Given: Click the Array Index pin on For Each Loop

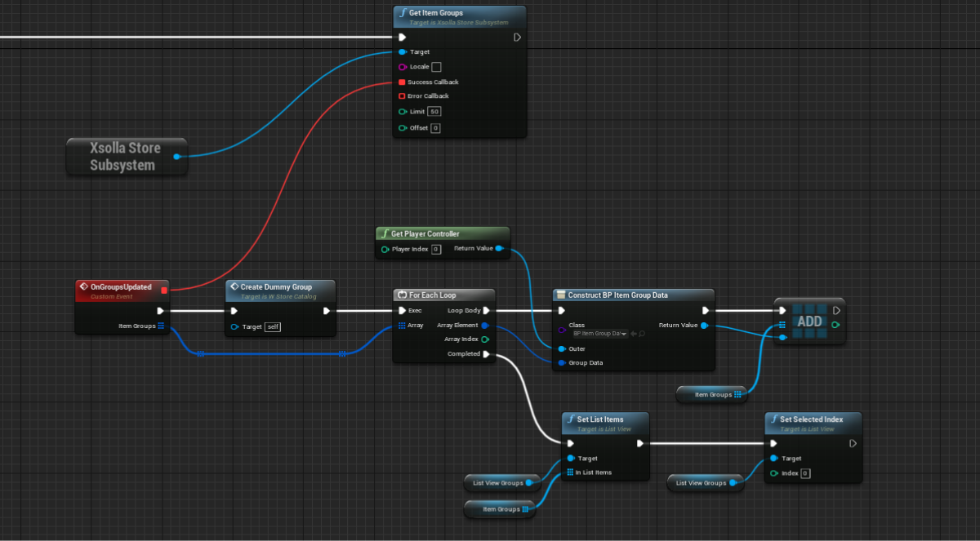Looking at the screenshot, I should point(485,339).
